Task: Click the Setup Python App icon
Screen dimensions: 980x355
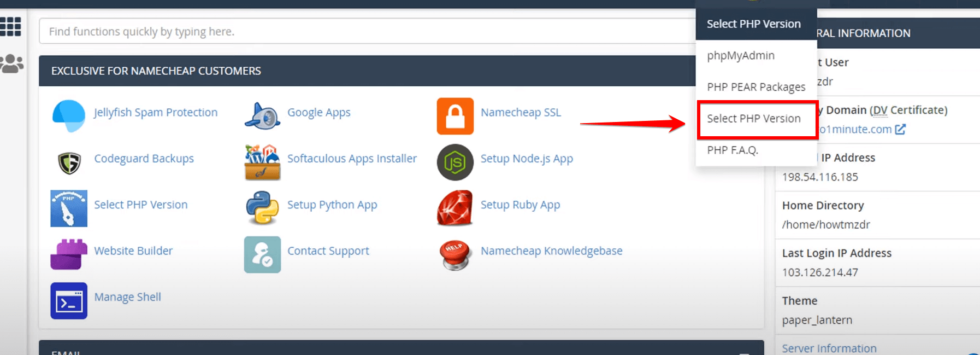Action: [262, 208]
